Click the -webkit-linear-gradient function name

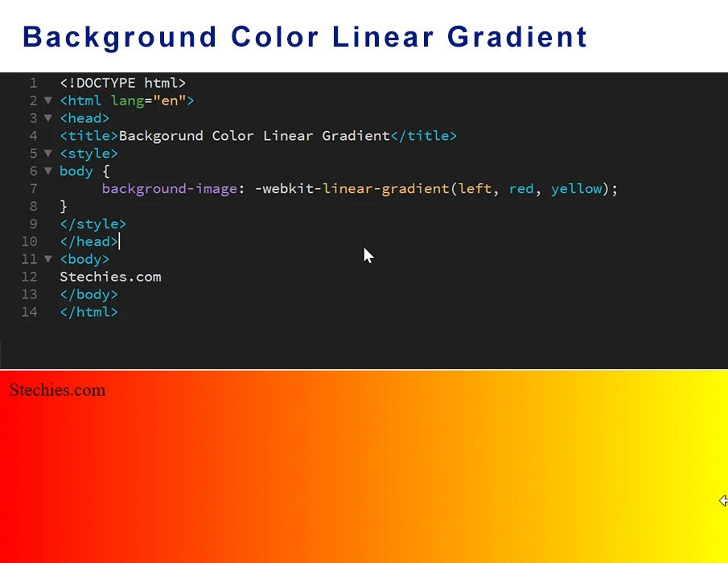coord(352,189)
